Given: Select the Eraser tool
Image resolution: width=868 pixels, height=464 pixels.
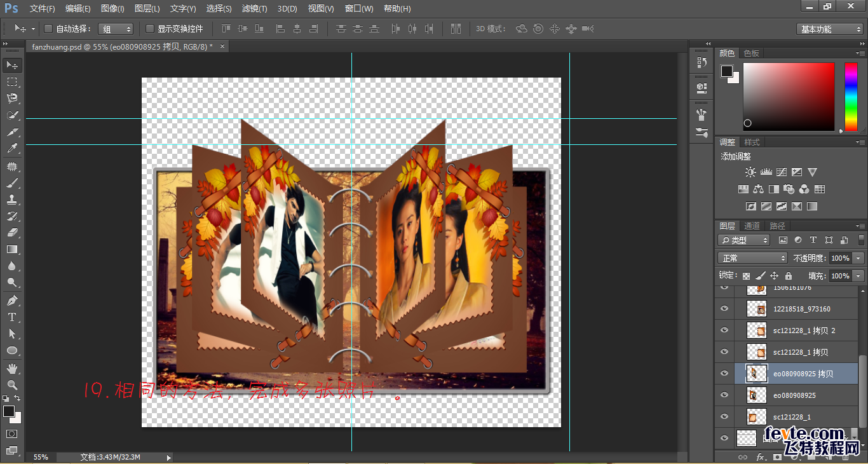Looking at the screenshot, I should coord(12,233).
